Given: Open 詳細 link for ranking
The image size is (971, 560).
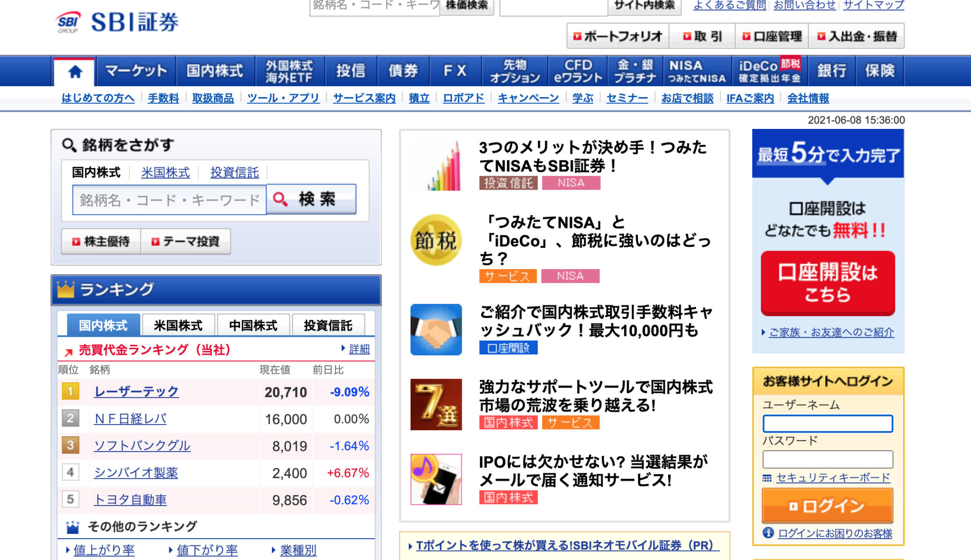Looking at the screenshot, I should [x=359, y=349].
